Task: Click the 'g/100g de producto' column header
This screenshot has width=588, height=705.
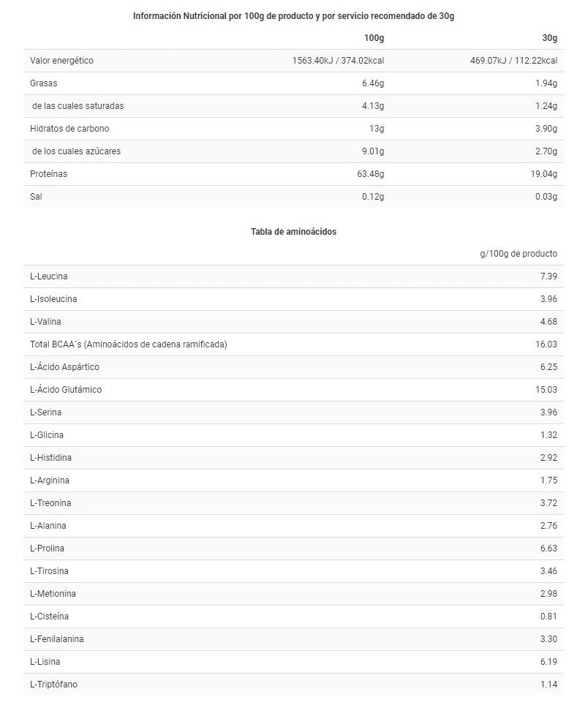Action: 519,254
